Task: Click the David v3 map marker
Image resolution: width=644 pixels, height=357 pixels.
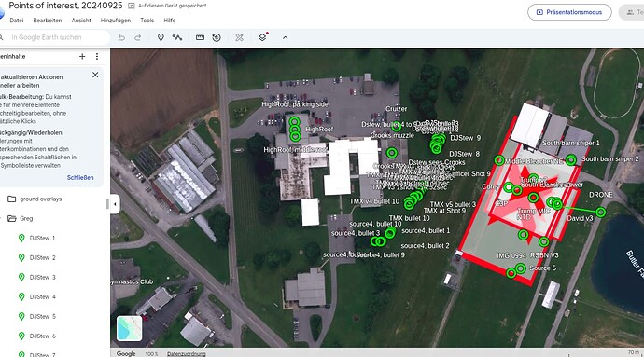Action: [x=557, y=204]
